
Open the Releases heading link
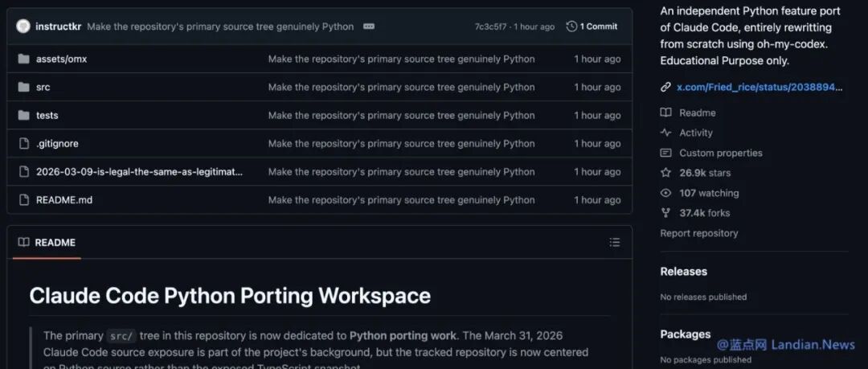[684, 272]
